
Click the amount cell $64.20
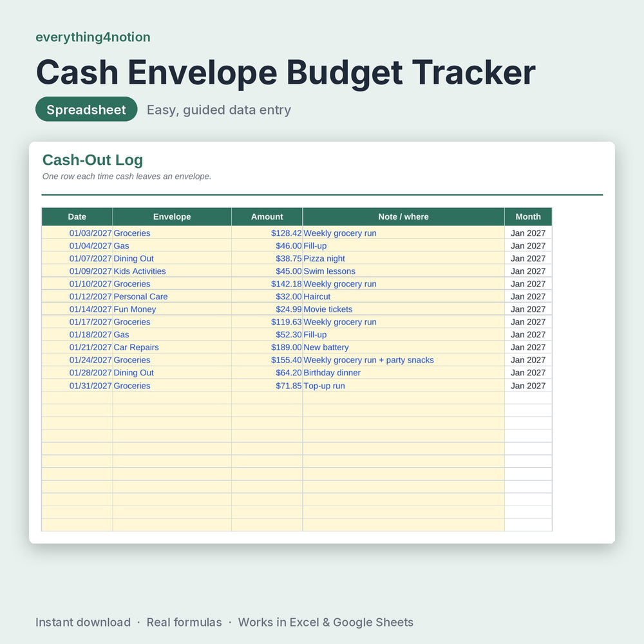pyautogui.click(x=267, y=373)
